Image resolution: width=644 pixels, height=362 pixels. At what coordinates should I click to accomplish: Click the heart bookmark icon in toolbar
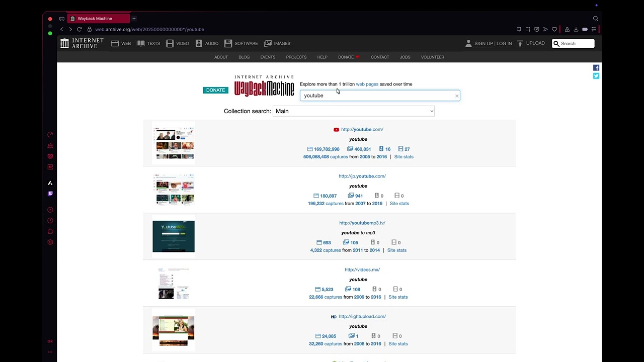click(x=554, y=30)
